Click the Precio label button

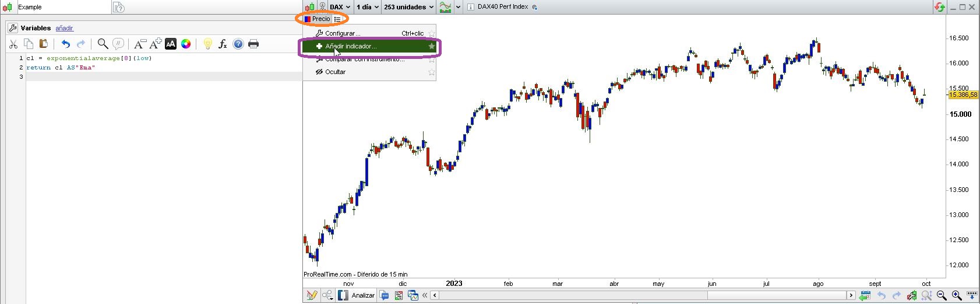coord(317,19)
